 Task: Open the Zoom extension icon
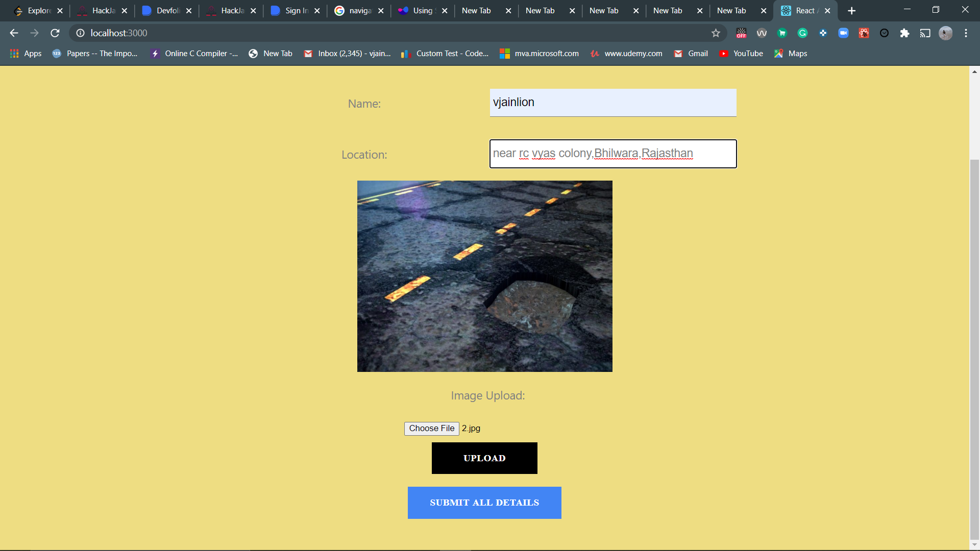(843, 33)
